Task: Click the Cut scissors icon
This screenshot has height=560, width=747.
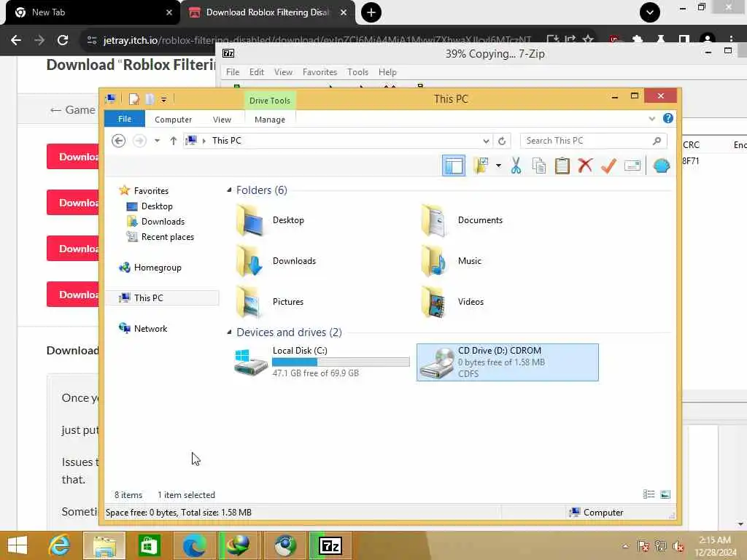Action: (x=516, y=166)
